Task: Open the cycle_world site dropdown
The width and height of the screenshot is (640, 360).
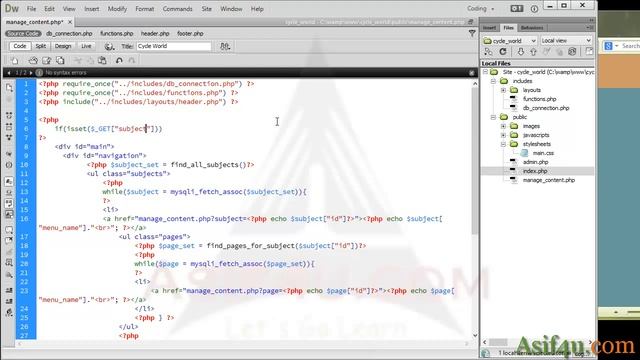Action: coord(509,40)
